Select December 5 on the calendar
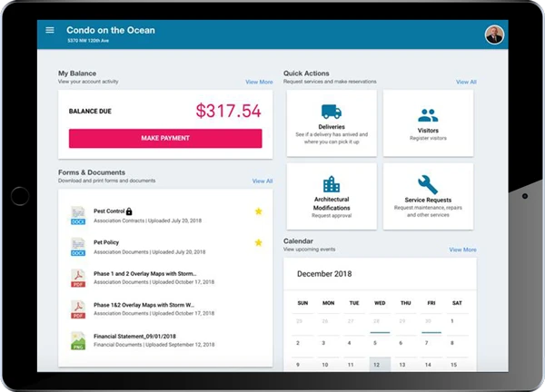 [374, 343]
